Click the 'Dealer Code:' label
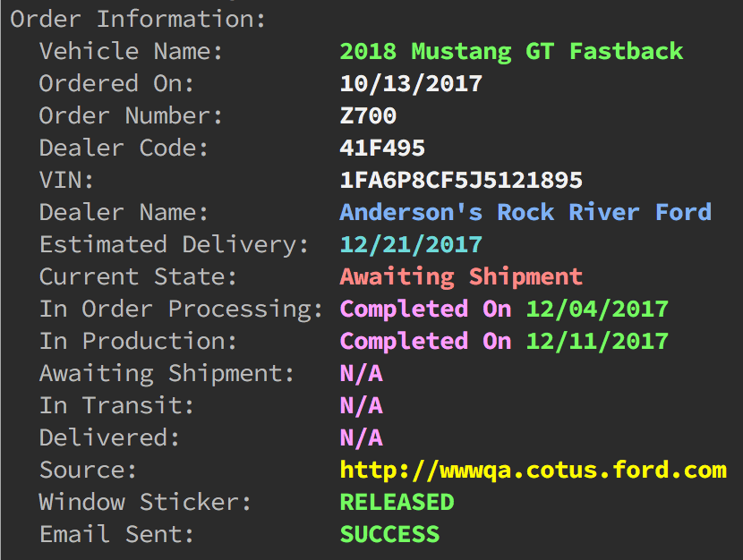 tap(124, 148)
